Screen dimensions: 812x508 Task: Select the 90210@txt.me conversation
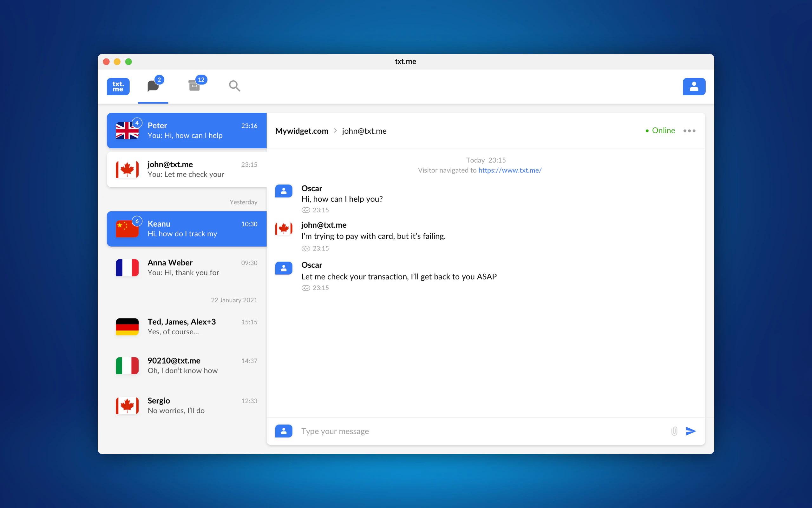coord(187,365)
